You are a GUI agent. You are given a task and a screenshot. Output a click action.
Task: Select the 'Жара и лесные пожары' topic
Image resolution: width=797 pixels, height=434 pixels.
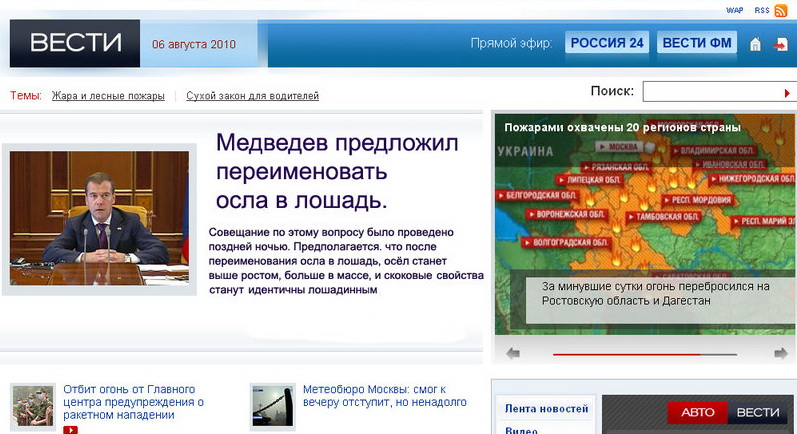(x=108, y=96)
